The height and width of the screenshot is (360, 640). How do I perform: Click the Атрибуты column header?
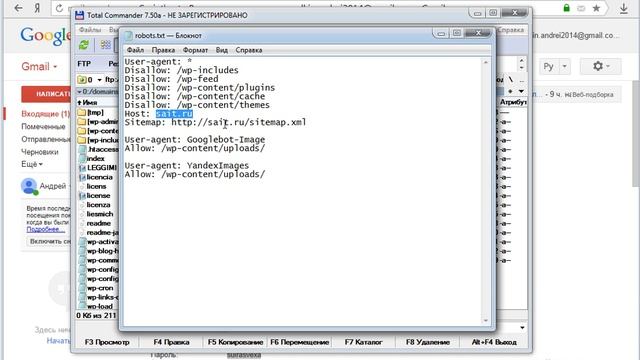[x=513, y=102]
